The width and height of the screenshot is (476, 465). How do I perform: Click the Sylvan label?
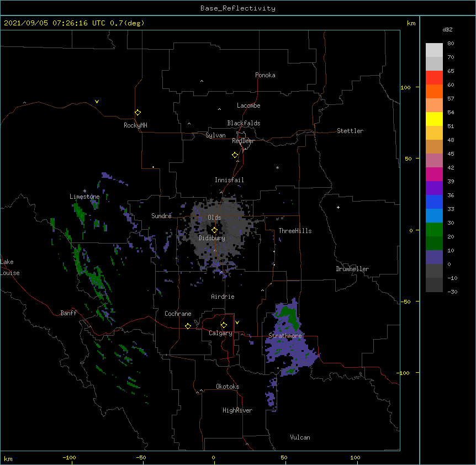click(x=215, y=135)
